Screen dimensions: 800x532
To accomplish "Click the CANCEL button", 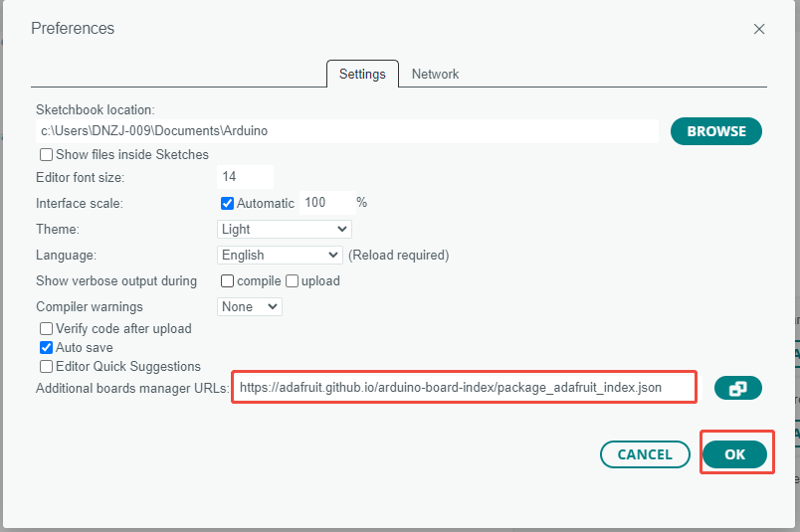I will (x=645, y=454).
